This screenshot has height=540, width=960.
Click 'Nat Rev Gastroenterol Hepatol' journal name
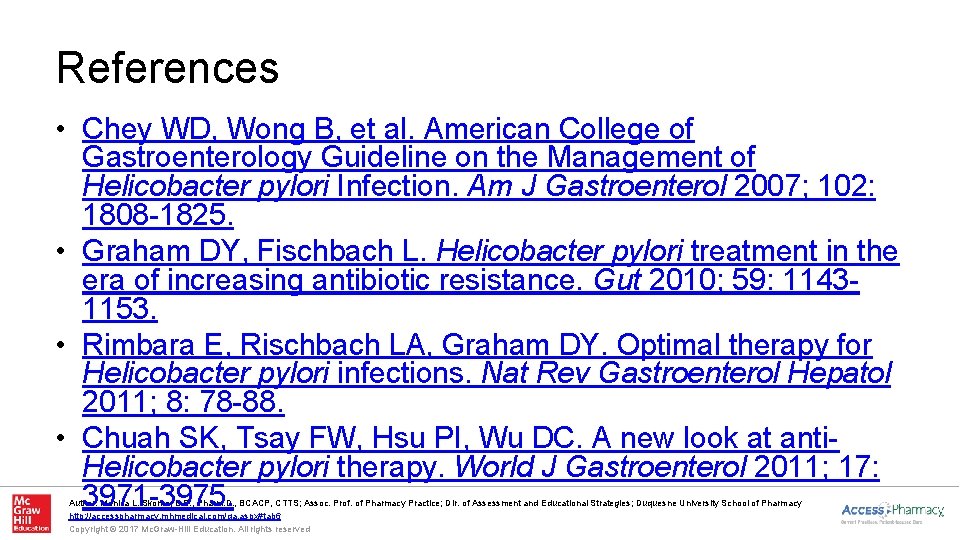686,374
